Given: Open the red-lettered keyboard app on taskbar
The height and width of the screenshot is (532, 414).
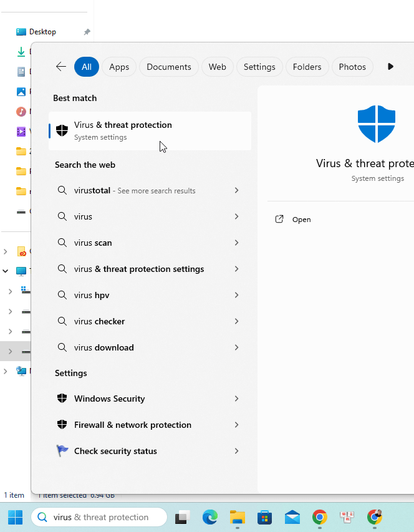Looking at the screenshot, I should (347, 517).
